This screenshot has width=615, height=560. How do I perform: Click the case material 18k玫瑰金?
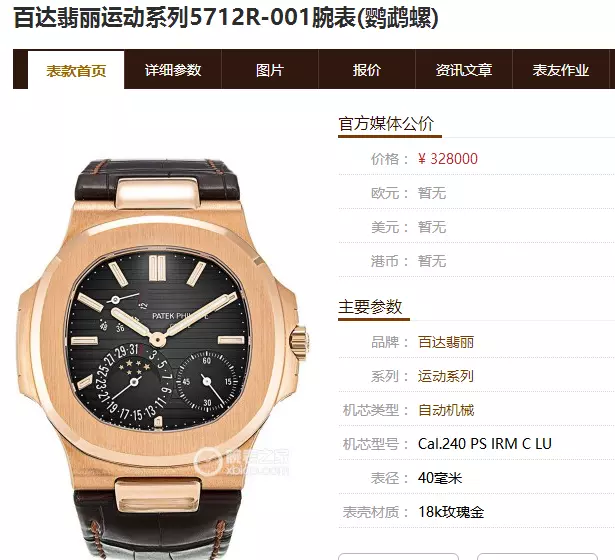click(451, 512)
